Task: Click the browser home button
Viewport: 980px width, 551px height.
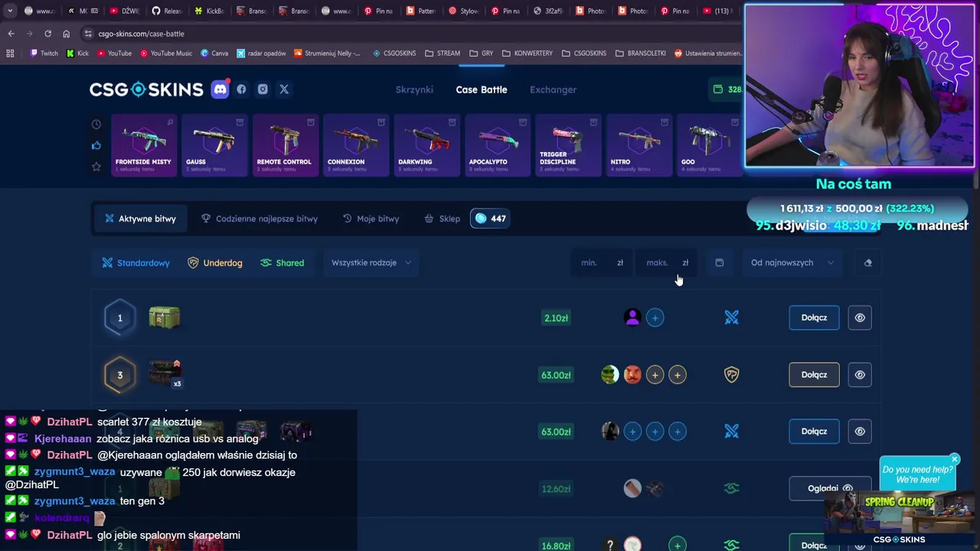Action: [66, 34]
